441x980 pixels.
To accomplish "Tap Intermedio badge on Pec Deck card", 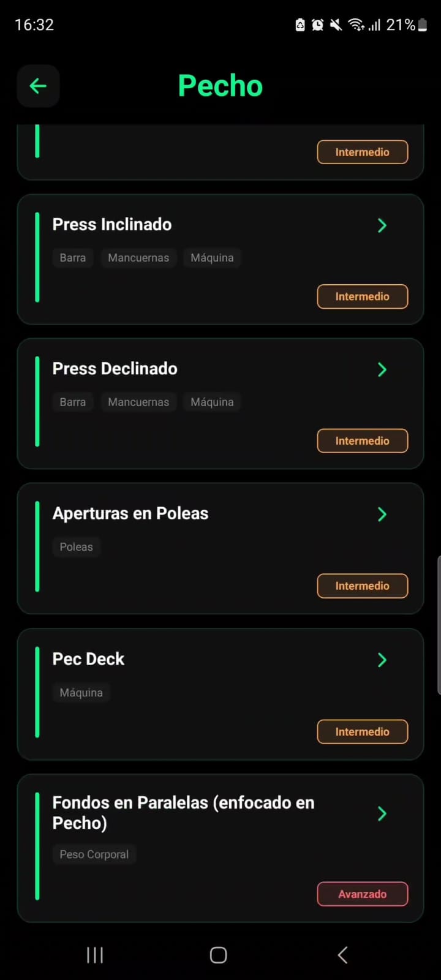I will tap(362, 731).
